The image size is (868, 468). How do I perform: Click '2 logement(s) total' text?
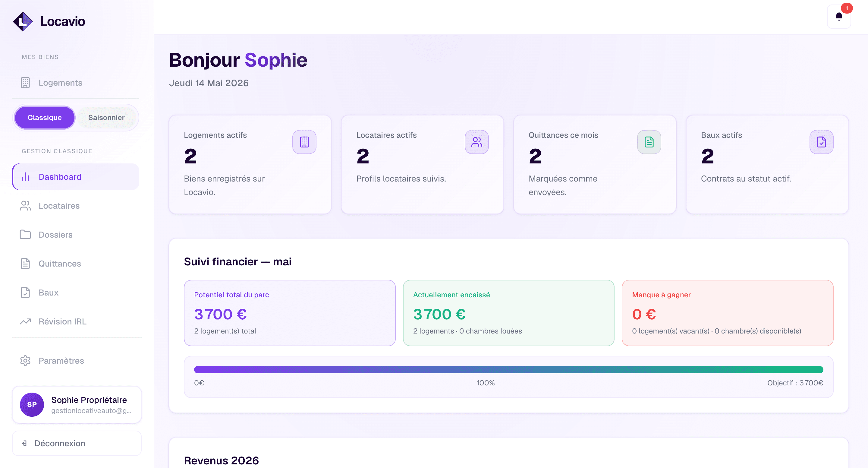point(225,331)
